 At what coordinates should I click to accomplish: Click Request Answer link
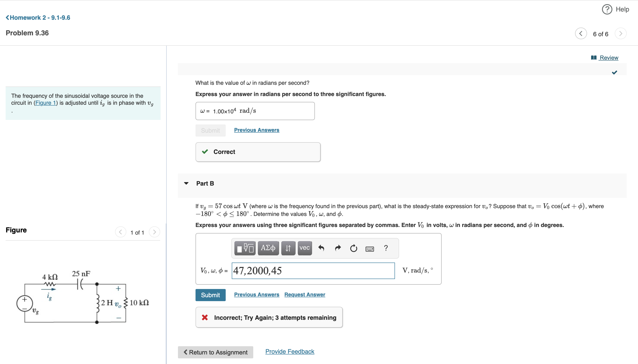coord(304,294)
